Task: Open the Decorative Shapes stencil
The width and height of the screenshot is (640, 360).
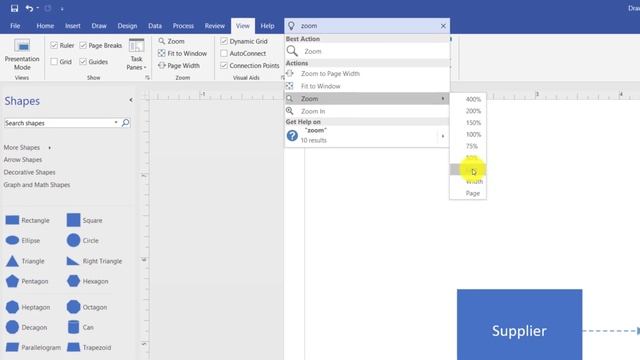Action: point(29,172)
